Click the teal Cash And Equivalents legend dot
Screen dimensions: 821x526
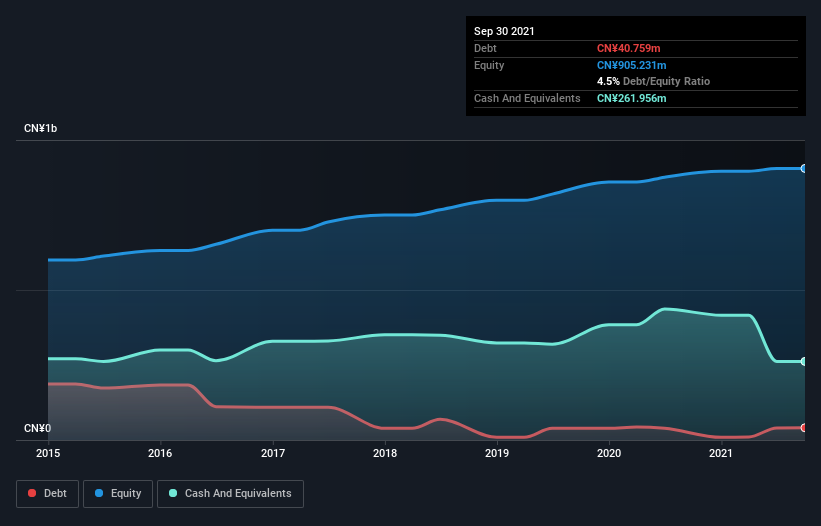click(x=173, y=493)
